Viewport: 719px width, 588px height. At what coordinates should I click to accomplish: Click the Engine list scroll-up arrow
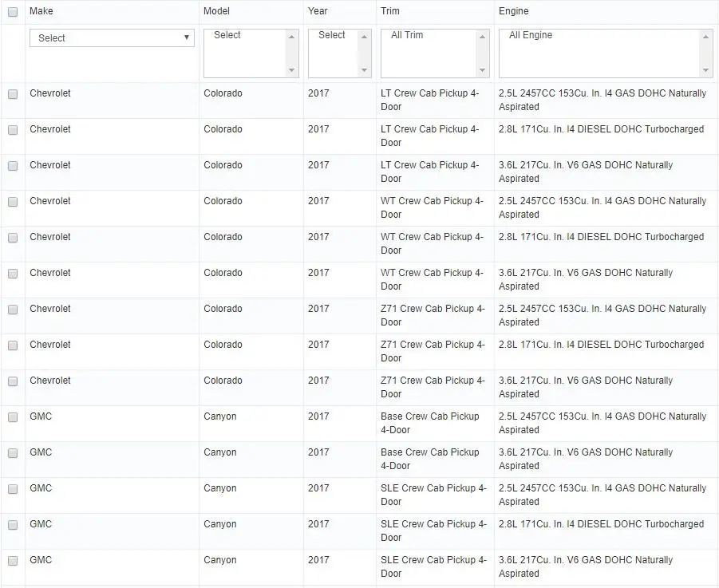(x=705, y=37)
